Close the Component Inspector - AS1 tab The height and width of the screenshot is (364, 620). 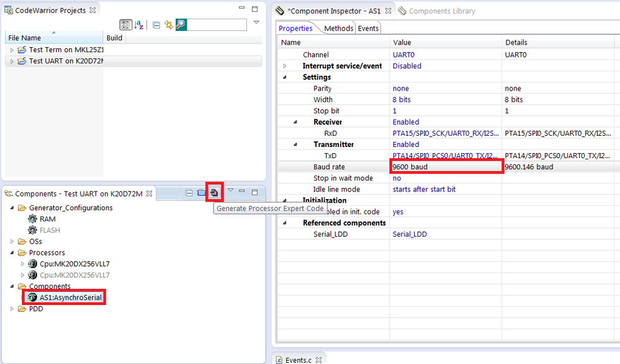389,11
